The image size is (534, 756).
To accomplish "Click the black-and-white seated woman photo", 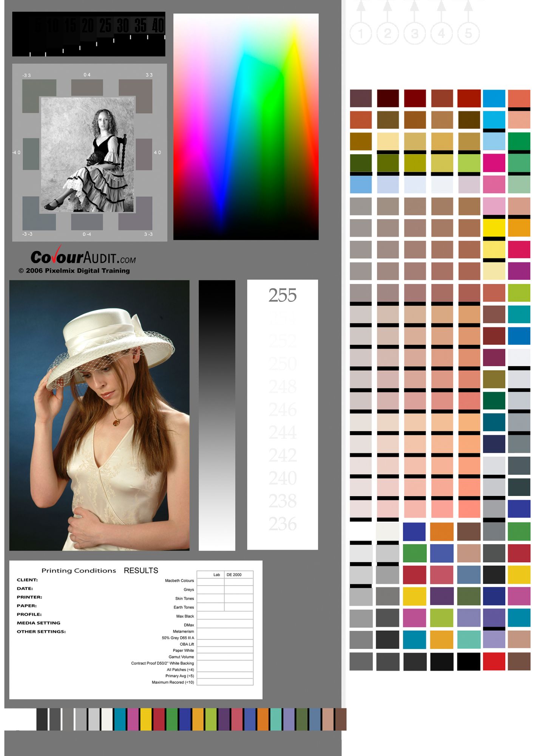I will pyautogui.click(x=88, y=155).
